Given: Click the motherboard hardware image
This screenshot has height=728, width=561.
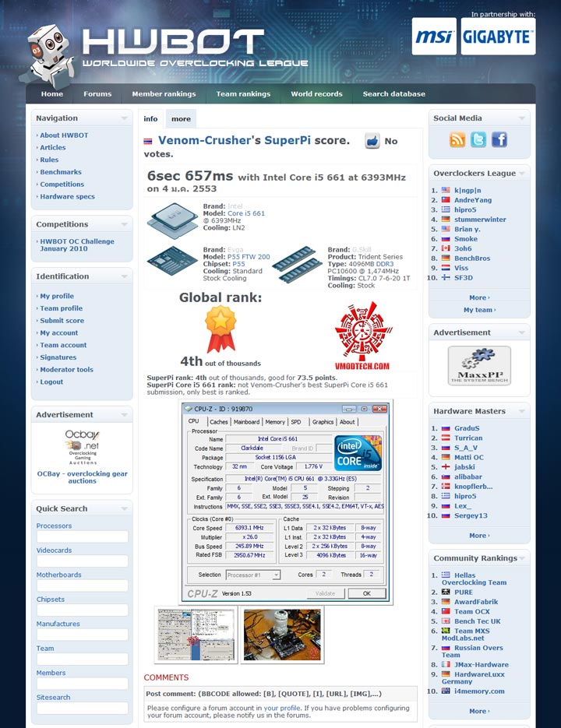Looking at the screenshot, I should coord(172,261).
